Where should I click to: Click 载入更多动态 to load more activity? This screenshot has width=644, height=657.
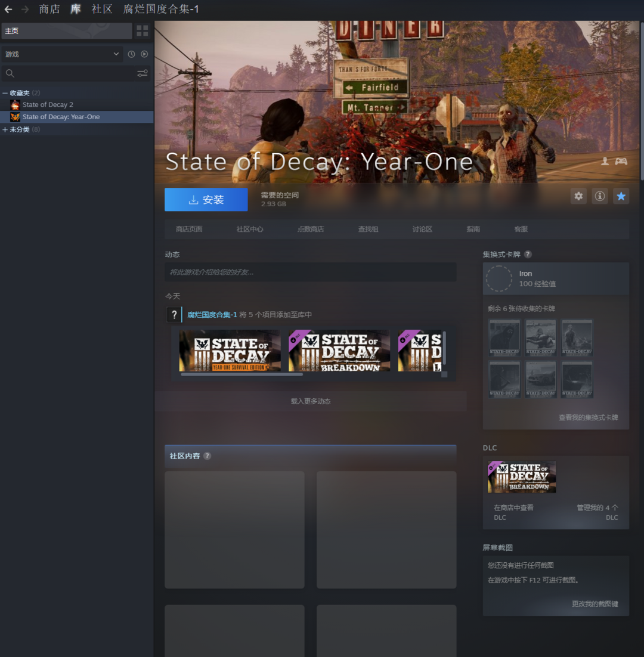pos(311,401)
